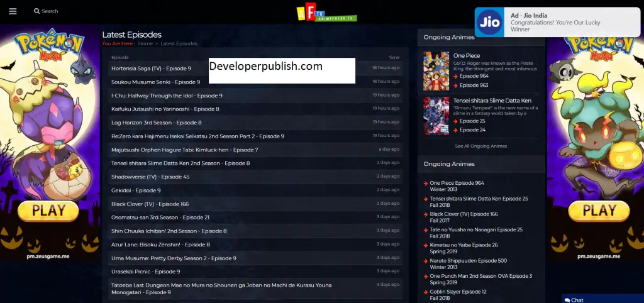Viewport: 644px width, 303px height.
Task: Click the One Piece title in Ongoing Animes
Action: (x=467, y=55)
